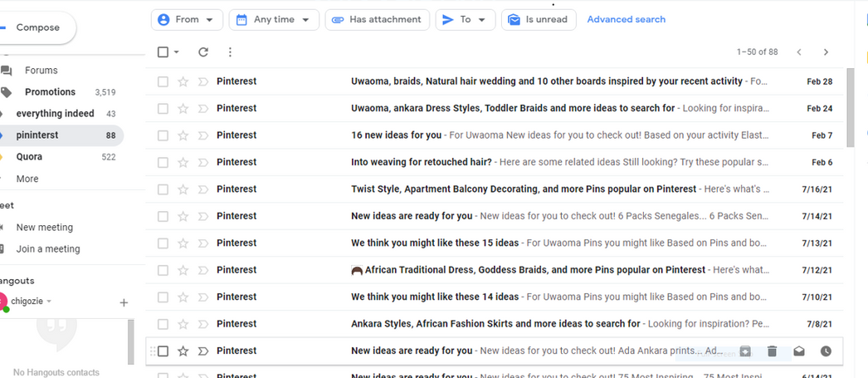
Task: Check the 7/10/21 '14 ideas' email
Action: pos(163,297)
